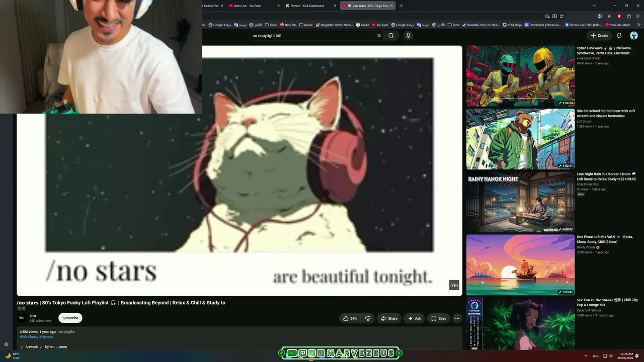Screen dimensions: 644x362
Task: Open the /no channel avatar
Action: pos(22,318)
